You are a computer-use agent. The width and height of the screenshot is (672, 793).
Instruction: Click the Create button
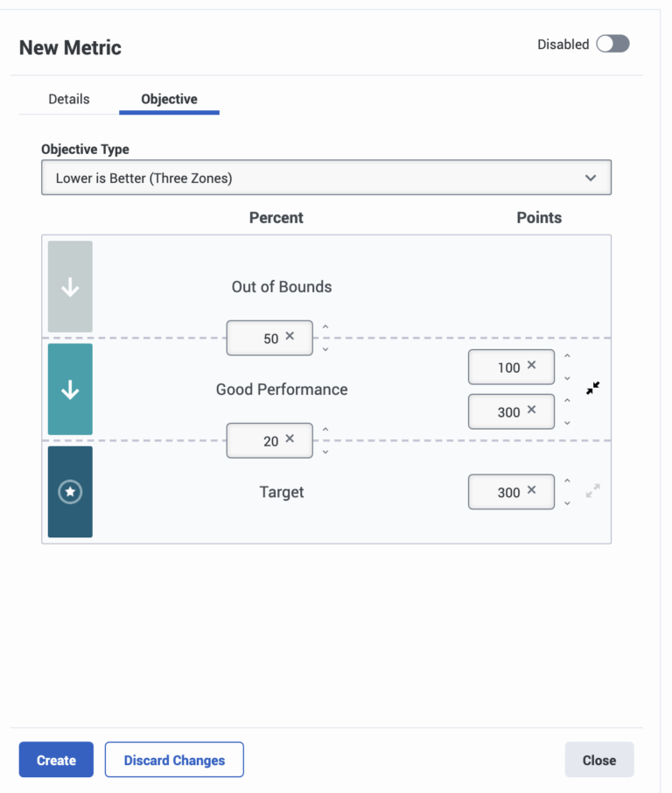tap(55, 760)
